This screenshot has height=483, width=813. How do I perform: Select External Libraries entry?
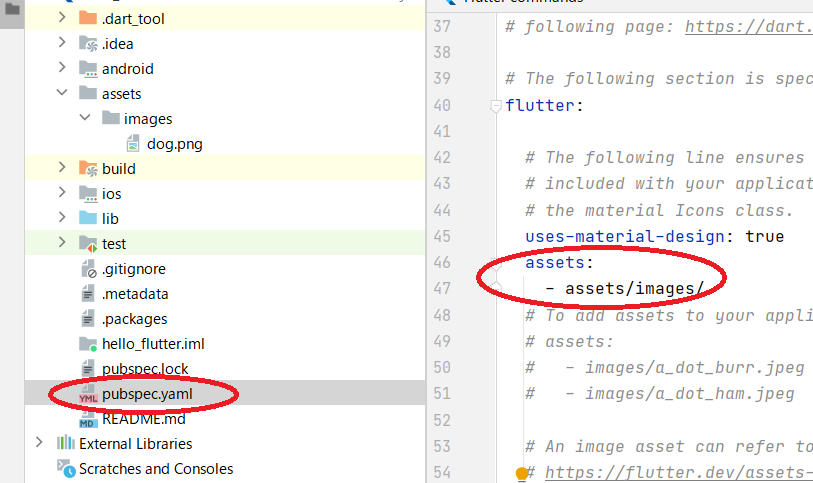click(x=136, y=444)
